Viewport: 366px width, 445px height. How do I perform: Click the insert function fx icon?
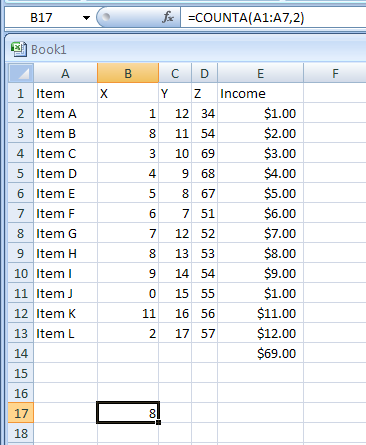pyautogui.click(x=168, y=17)
